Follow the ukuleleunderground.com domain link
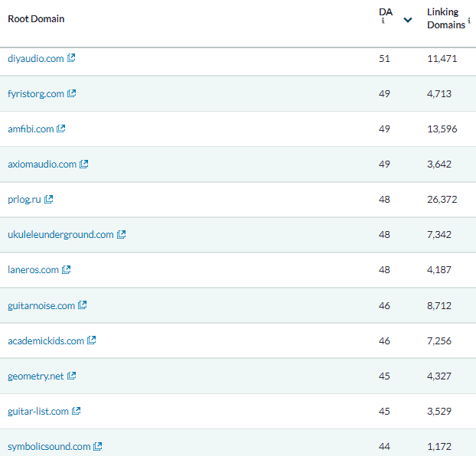Image resolution: width=476 pixels, height=456 pixels. tap(60, 235)
